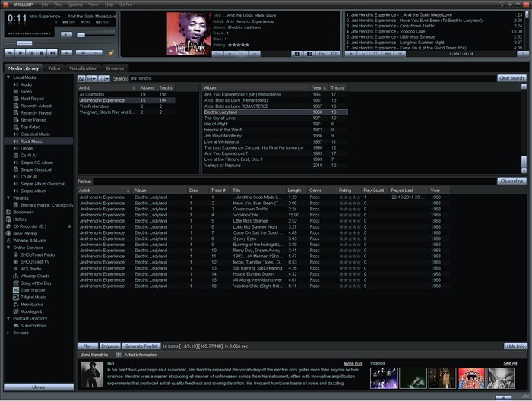The image size is (532, 401).
Task: Click the Library button at sidebar bottom
Action: (x=39, y=387)
